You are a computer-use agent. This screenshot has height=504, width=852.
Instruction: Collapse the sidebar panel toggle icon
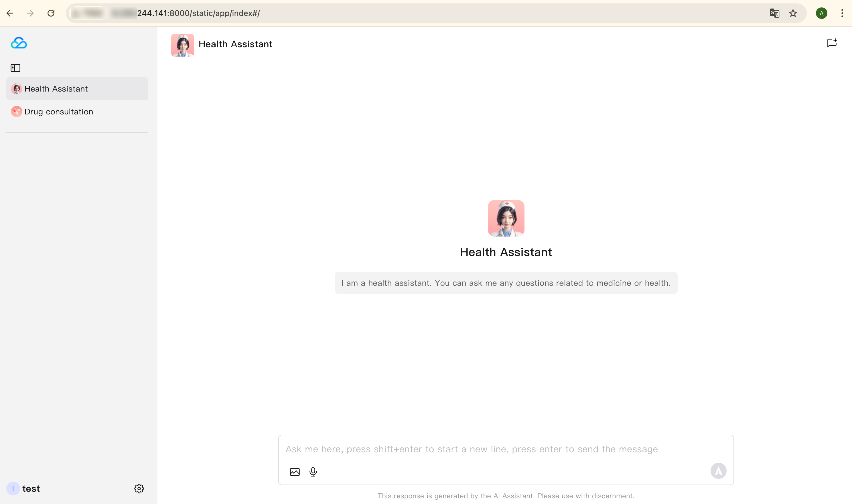(x=15, y=68)
